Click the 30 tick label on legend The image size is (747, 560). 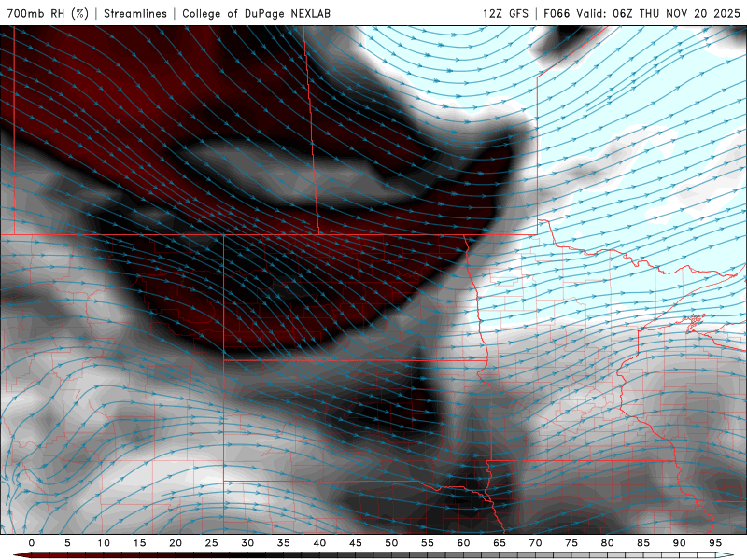[247, 543]
